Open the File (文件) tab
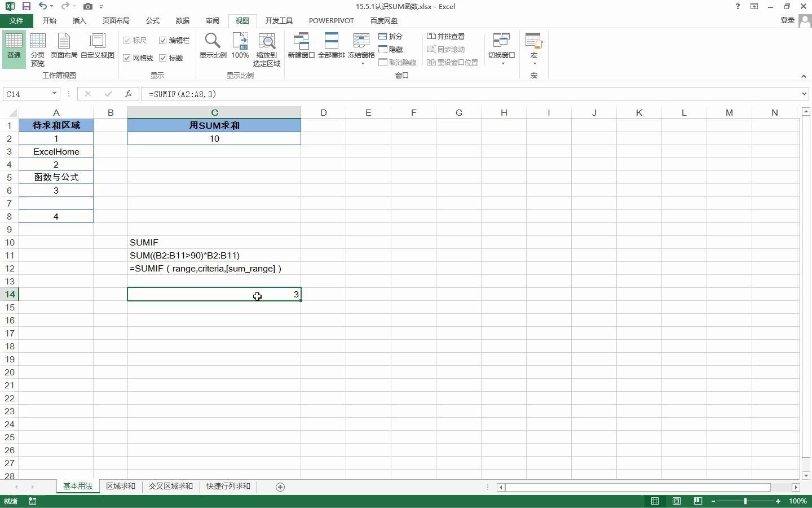The height and width of the screenshot is (508, 812). (16, 20)
